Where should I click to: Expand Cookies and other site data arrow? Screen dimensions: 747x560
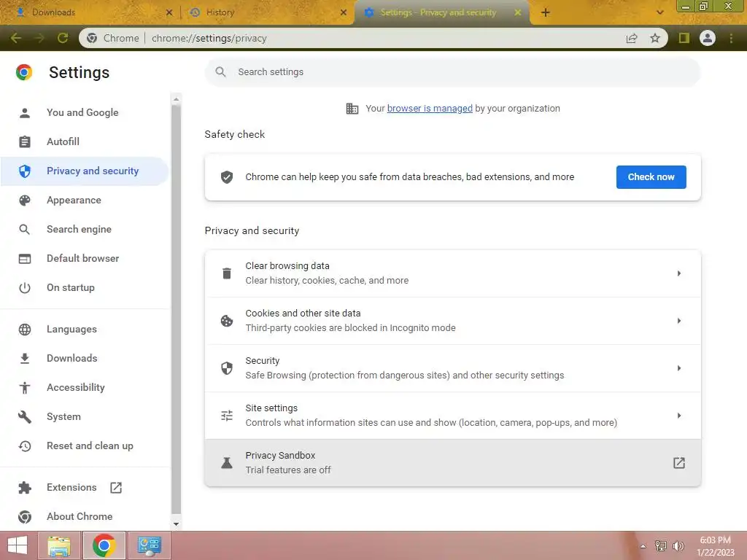(679, 321)
